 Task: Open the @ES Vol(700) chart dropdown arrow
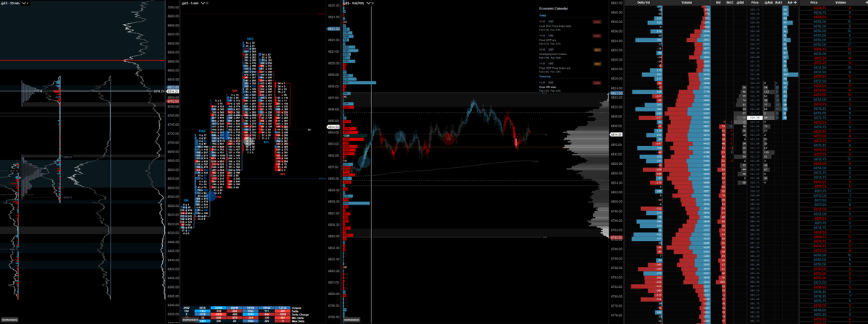point(368,3)
